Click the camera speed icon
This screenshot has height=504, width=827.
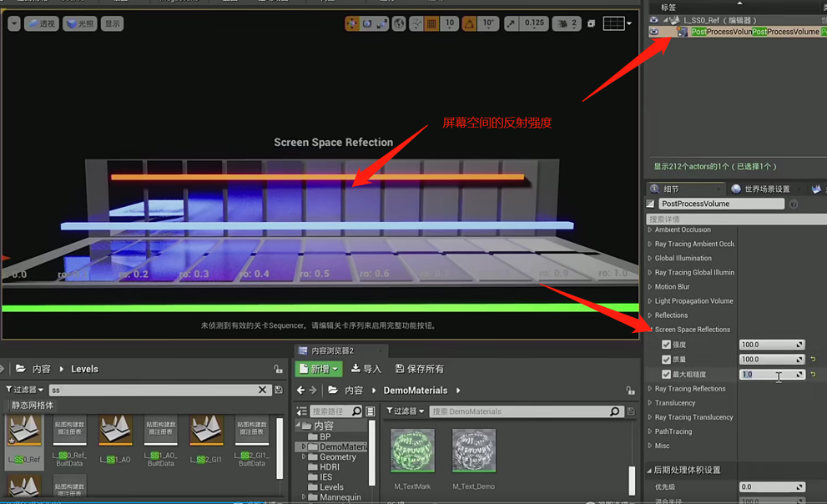pyautogui.click(x=561, y=23)
